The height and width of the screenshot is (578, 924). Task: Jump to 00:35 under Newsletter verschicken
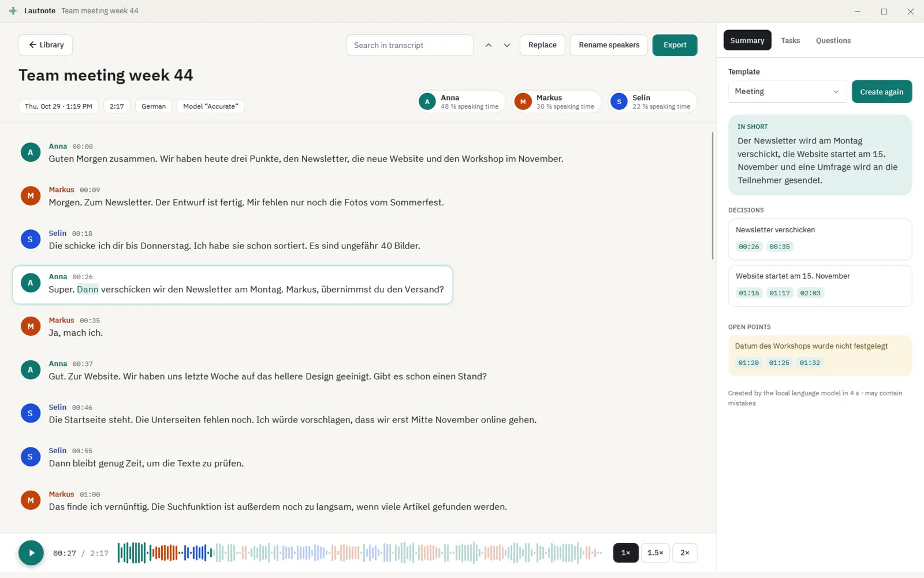point(780,247)
